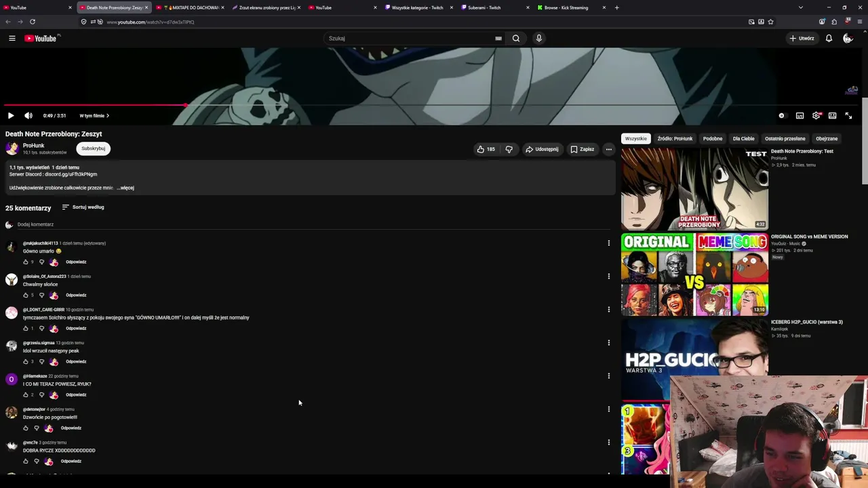Like the comment by @Solaire_Of_Astora223
Image resolution: width=868 pixels, height=488 pixels.
(26, 296)
